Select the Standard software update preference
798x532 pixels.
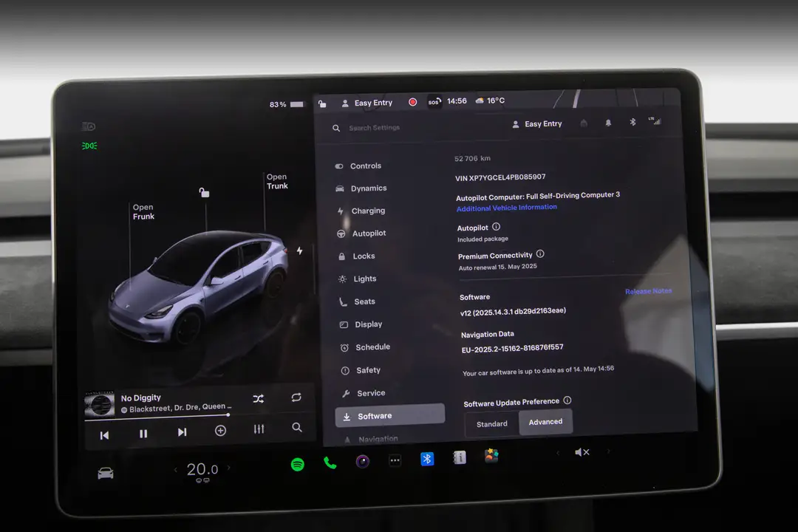click(x=491, y=423)
